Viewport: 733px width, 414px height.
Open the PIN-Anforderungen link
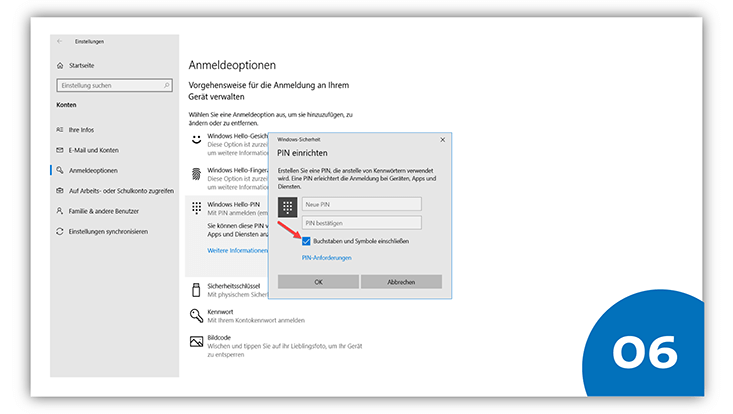click(327, 258)
